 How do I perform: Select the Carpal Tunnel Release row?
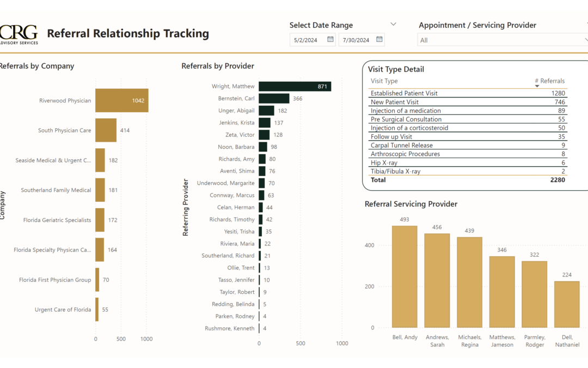pyautogui.click(x=468, y=146)
